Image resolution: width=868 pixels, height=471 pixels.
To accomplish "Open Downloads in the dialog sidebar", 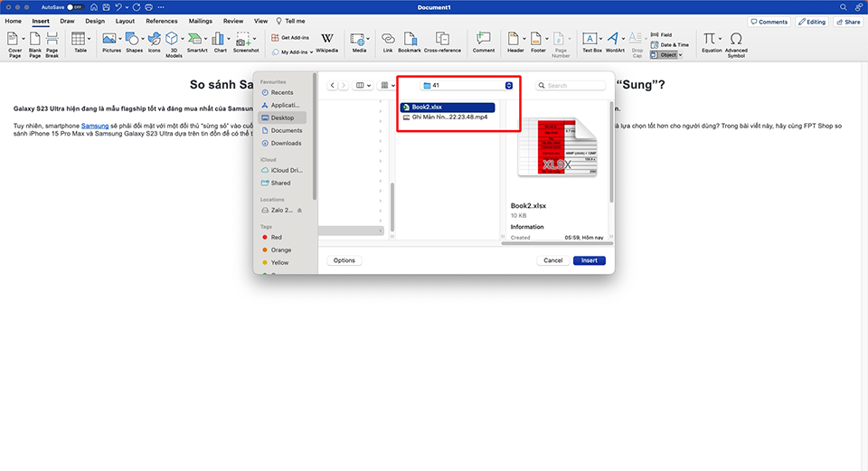I will point(286,143).
